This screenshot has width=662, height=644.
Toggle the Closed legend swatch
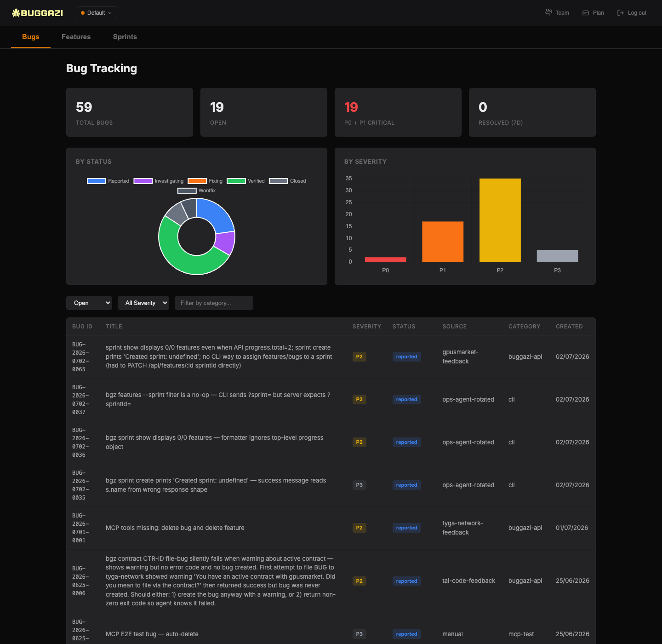coord(279,181)
